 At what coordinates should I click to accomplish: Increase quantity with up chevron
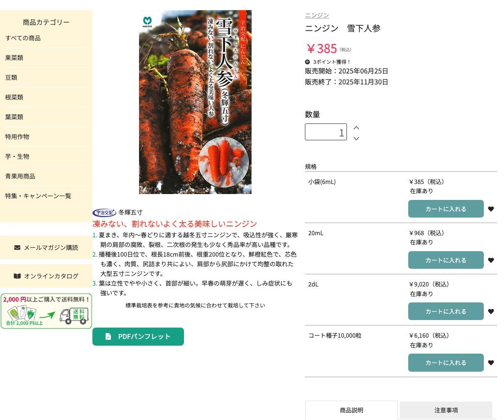(356, 127)
